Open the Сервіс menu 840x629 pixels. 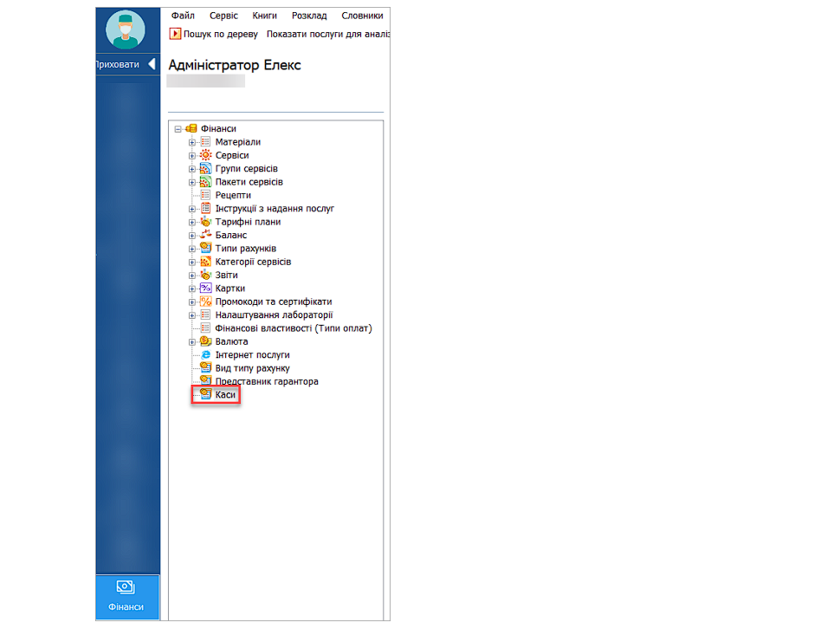223,16
